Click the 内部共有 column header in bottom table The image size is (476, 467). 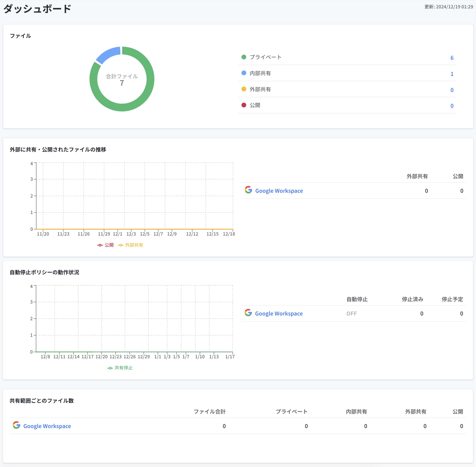tap(356, 411)
